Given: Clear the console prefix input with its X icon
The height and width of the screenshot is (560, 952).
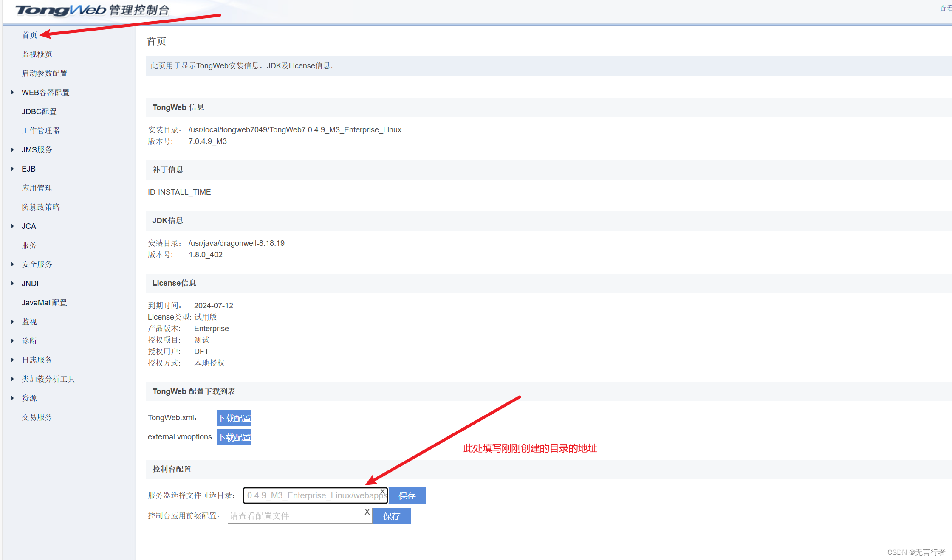Looking at the screenshot, I should (367, 512).
